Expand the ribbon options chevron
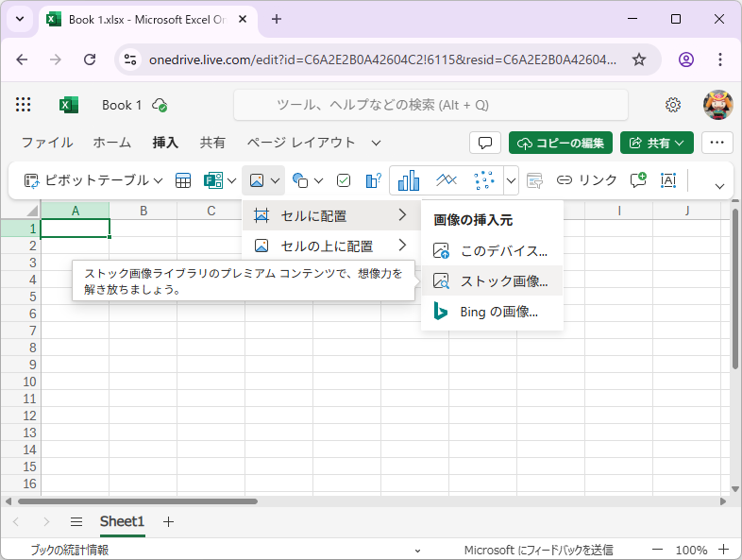742x560 pixels. coord(719,186)
